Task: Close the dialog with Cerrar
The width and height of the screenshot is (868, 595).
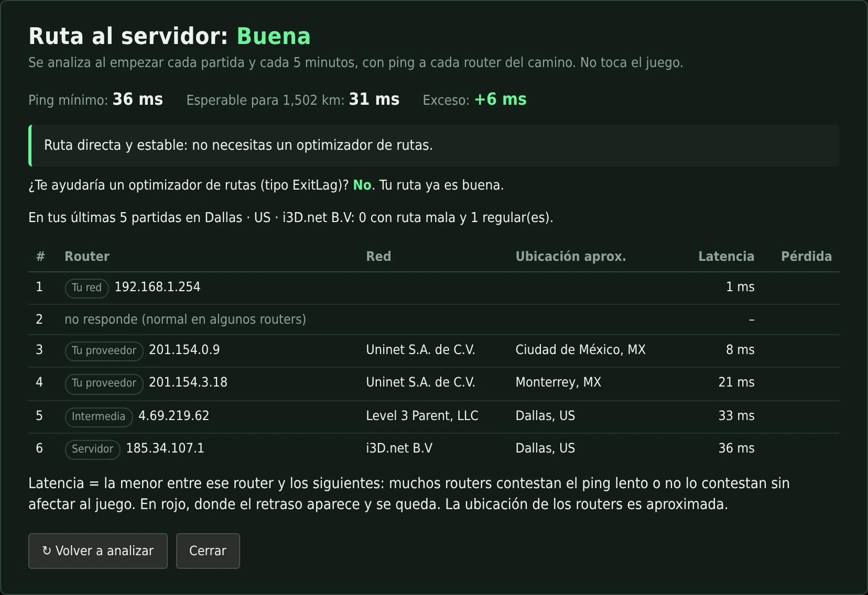Action: point(208,551)
